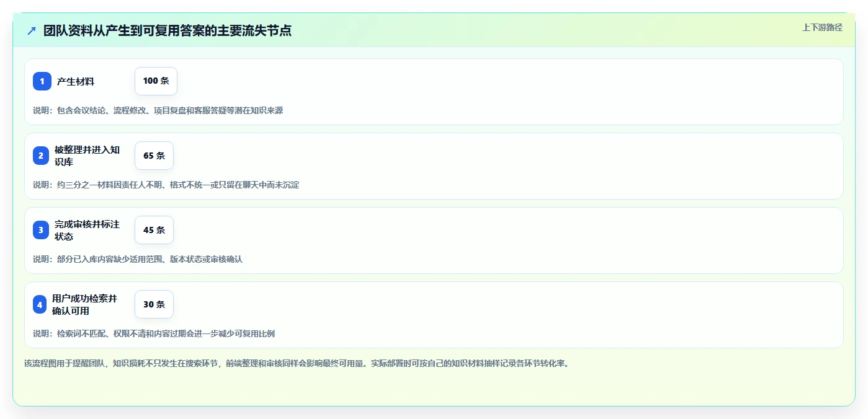Click the description starting "说明：包含会议结论"
The width and height of the screenshot is (868, 419).
(x=158, y=110)
